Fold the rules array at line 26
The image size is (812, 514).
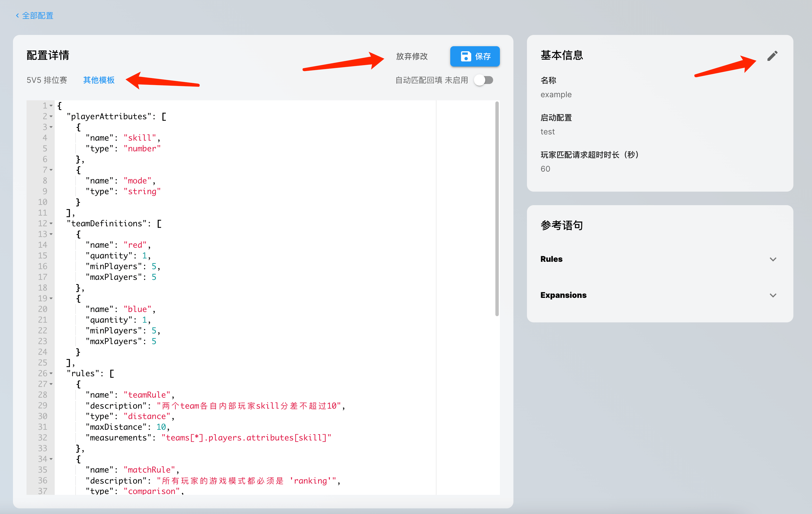(51, 373)
